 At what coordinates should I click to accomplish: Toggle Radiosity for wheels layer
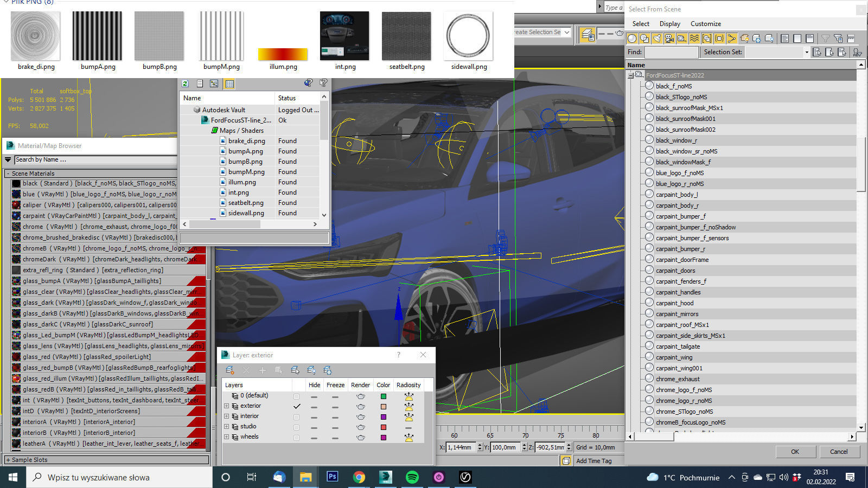(409, 437)
